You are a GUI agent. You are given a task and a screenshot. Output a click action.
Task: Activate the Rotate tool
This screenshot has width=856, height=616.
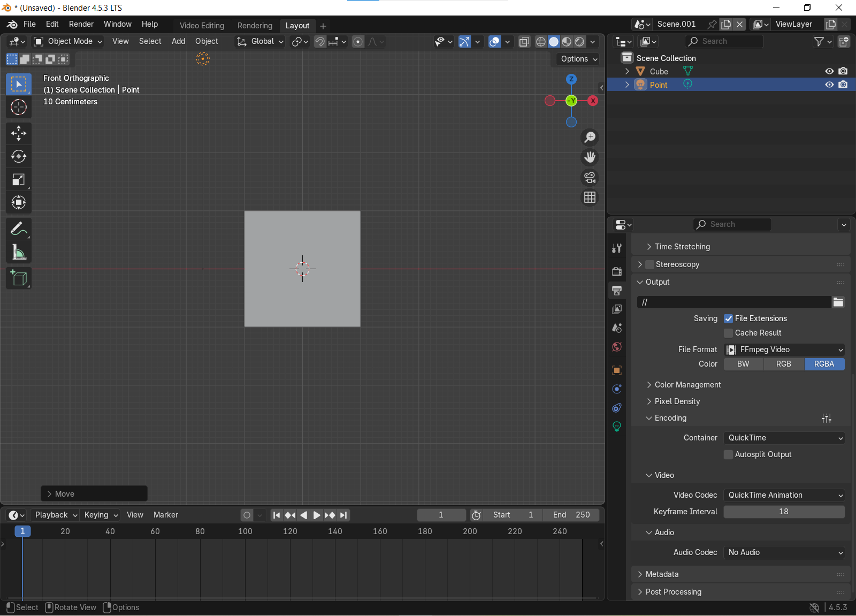(19, 156)
